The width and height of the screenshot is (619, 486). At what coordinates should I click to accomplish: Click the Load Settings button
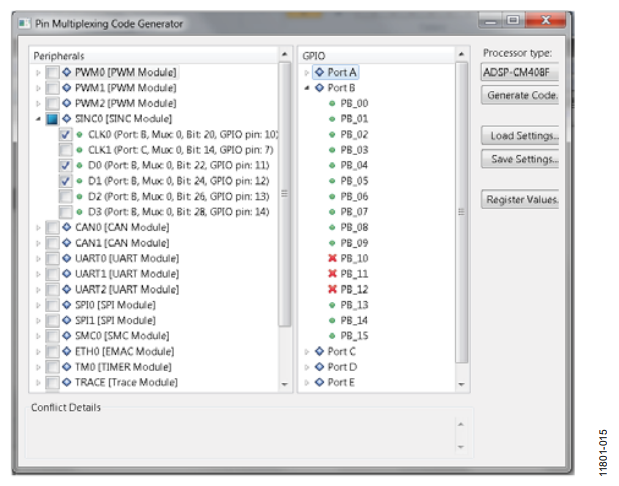520,136
